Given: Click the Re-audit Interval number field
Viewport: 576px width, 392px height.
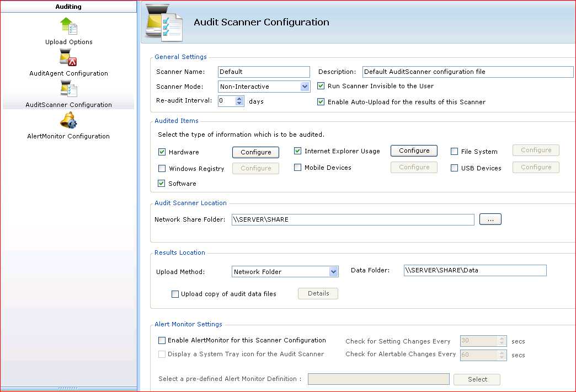Looking at the screenshot, I should (x=227, y=101).
